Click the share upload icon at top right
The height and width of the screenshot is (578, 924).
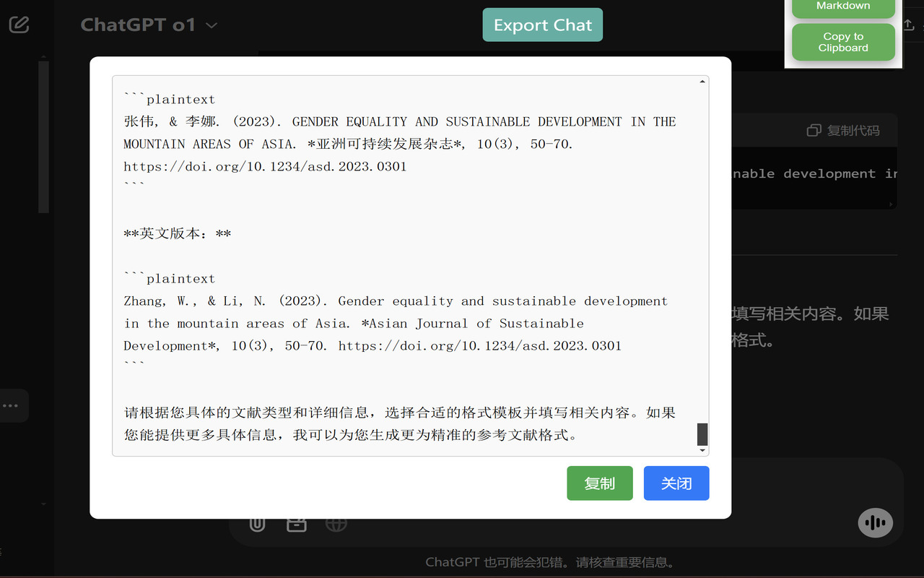click(909, 25)
